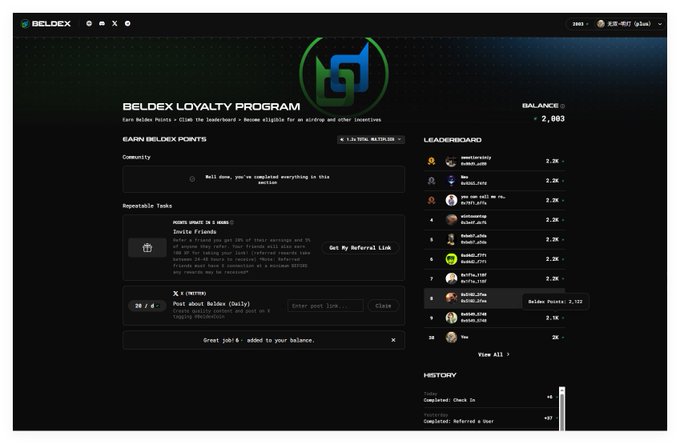Click the avatar of rank 2 leaderboard user
Screen dimensions: 680x444
451,181
